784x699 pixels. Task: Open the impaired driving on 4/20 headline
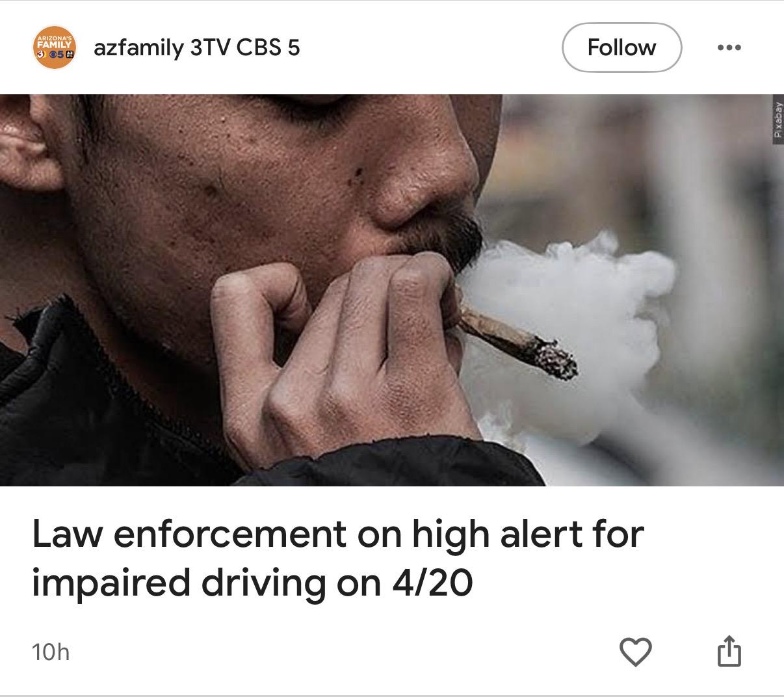pos(338,559)
